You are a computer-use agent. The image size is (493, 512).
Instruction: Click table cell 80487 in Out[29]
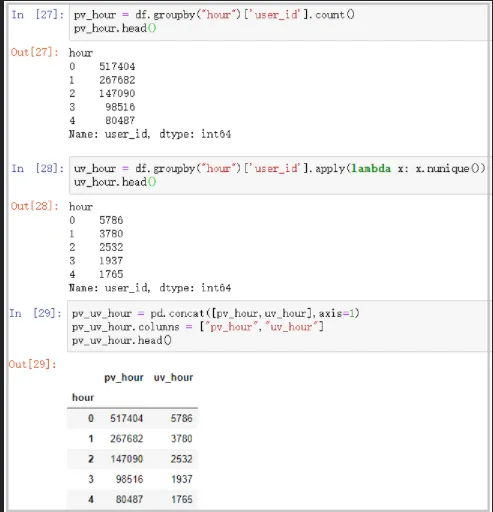point(130,499)
